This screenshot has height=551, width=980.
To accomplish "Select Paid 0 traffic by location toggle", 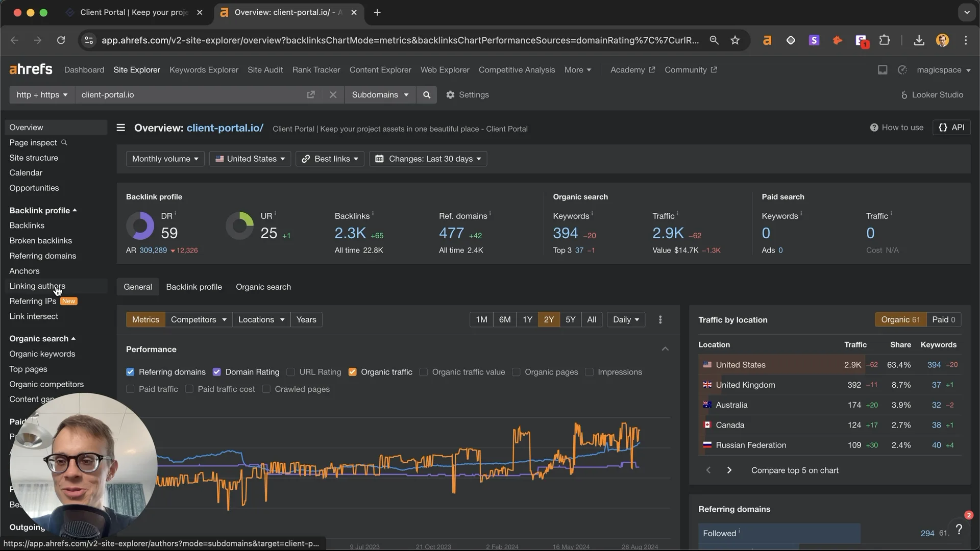I will tap(943, 319).
